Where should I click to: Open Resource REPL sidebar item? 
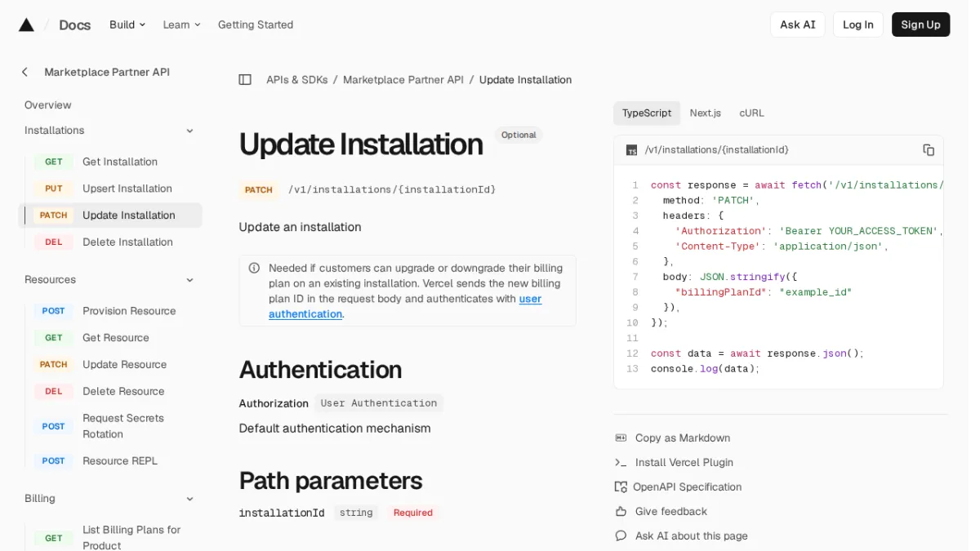tap(120, 460)
